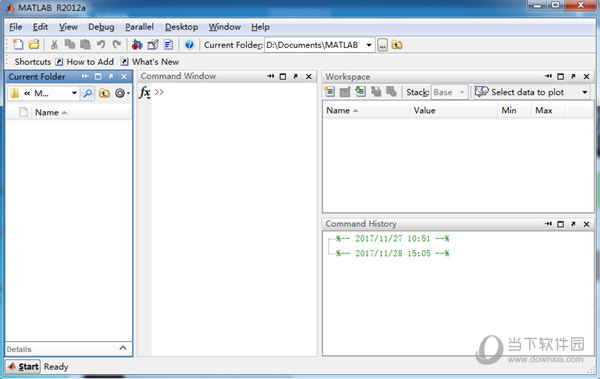Undock the Command Window panel
Viewport: 600px width, 379px height.
[295, 77]
